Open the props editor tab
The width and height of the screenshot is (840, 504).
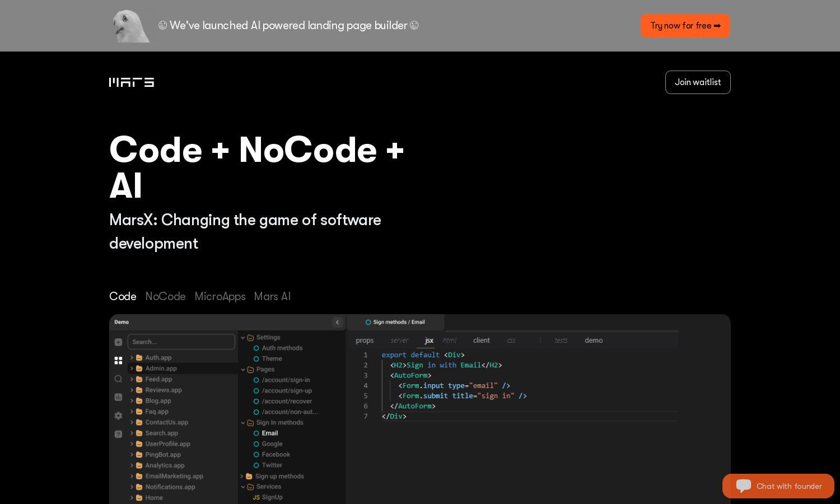coord(365,340)
